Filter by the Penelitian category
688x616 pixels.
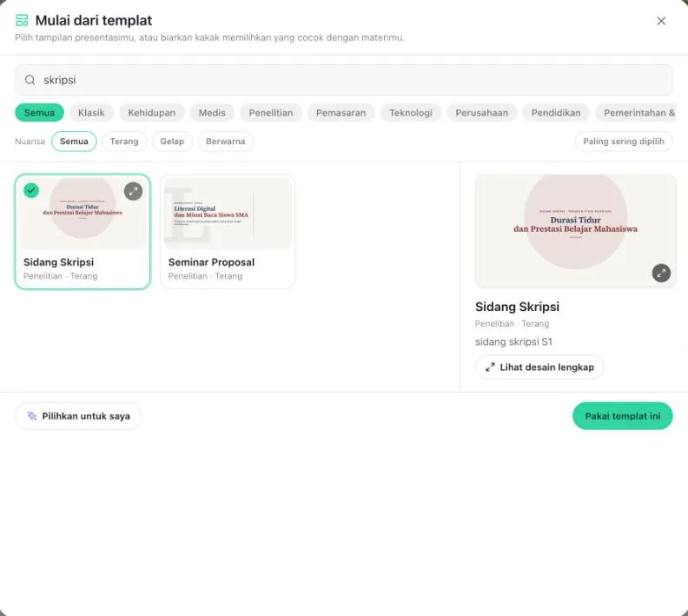(x=271, y=113)
